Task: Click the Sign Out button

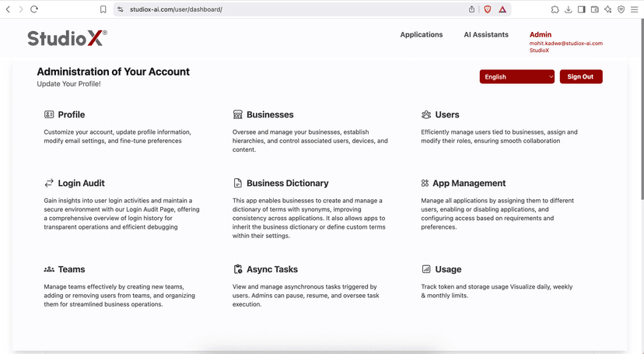Action: (581, 77)
